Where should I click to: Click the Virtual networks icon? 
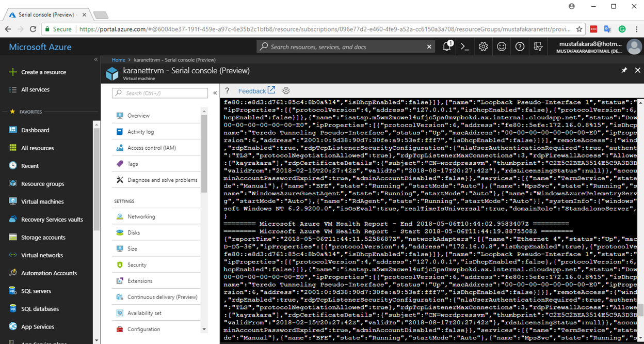click(13, 255)
